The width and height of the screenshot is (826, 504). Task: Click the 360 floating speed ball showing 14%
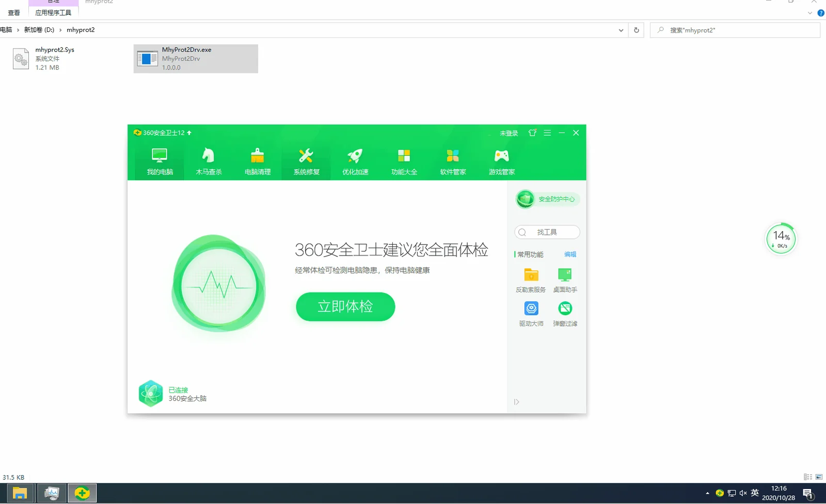coord(781,239)
